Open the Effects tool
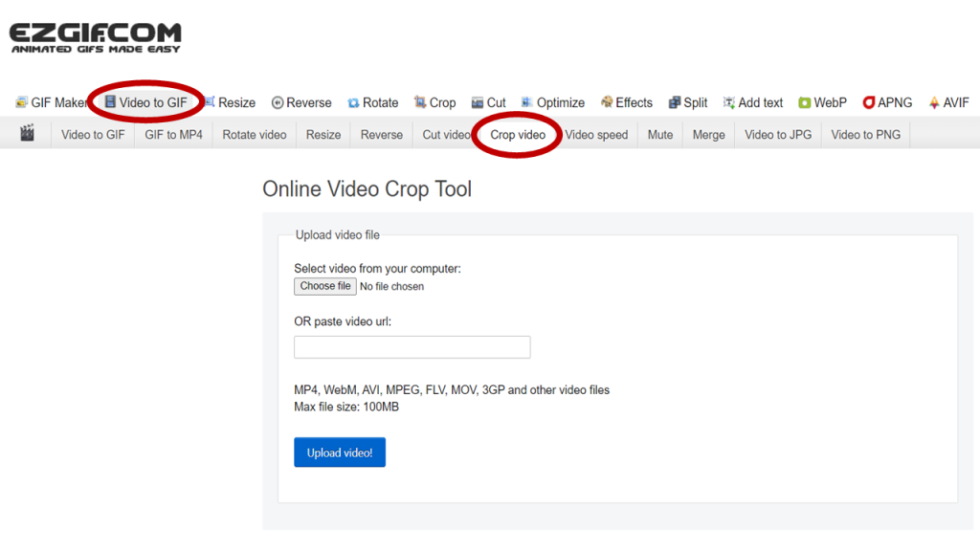This screenshot has height=551, width=980. pyautogui.click(x=626, y=102)
